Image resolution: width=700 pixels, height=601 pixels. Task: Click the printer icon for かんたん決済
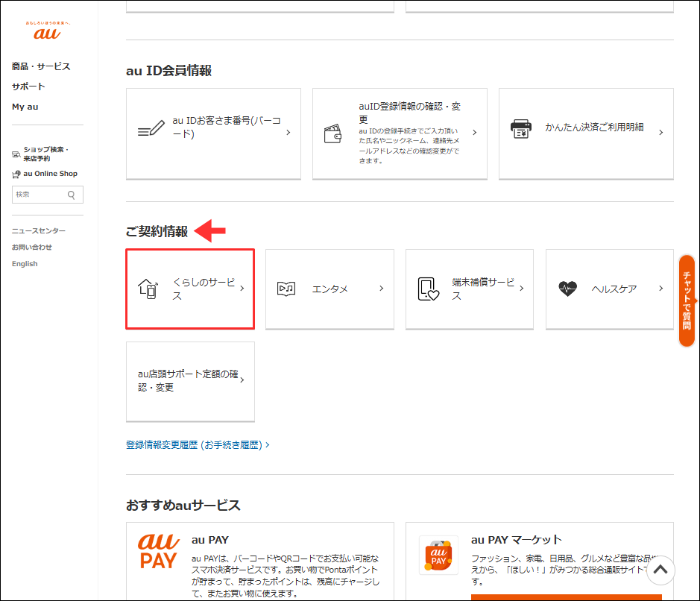[x=521, y=129]
